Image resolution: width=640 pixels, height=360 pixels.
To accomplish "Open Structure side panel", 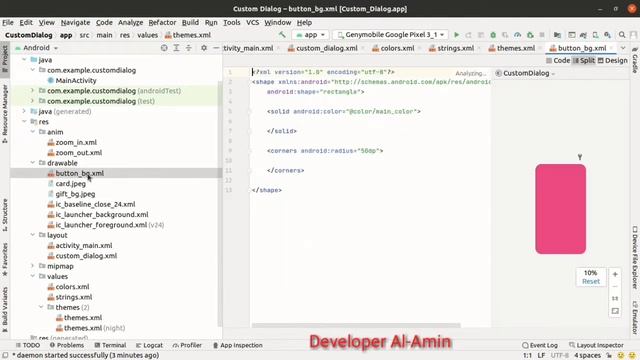I will 5,215.
